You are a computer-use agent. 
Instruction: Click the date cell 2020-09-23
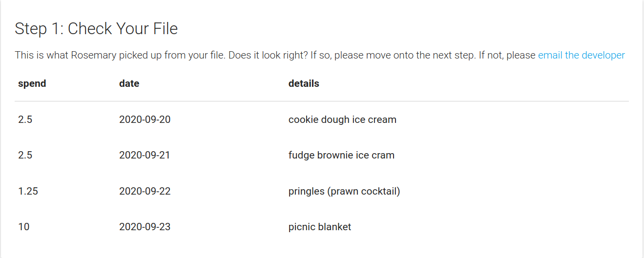click(145, 227)
